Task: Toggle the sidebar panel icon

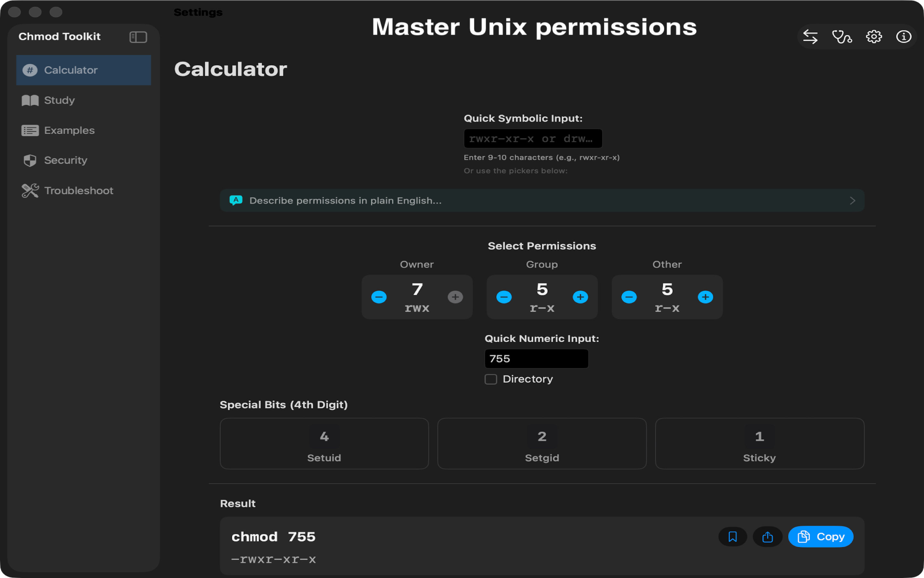Action: tap(138, 37)
